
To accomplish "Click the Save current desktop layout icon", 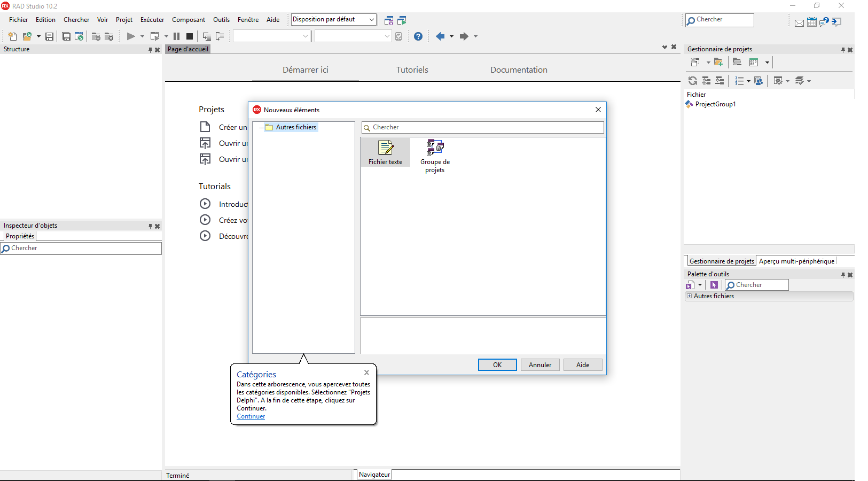I will point(389,20).
